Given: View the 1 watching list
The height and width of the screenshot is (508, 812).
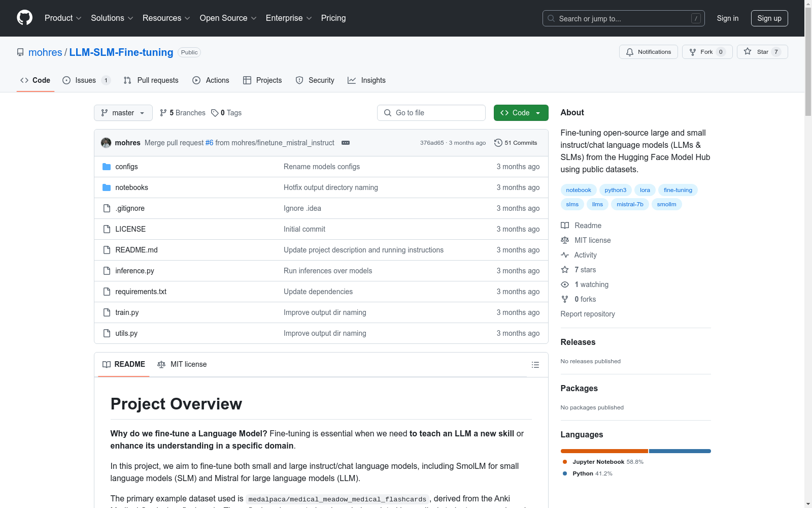Looking at the screenshot, I should [585, 284].
